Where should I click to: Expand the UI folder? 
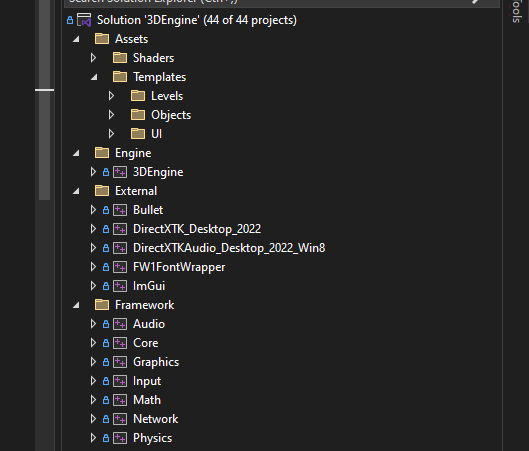[111, 134]
